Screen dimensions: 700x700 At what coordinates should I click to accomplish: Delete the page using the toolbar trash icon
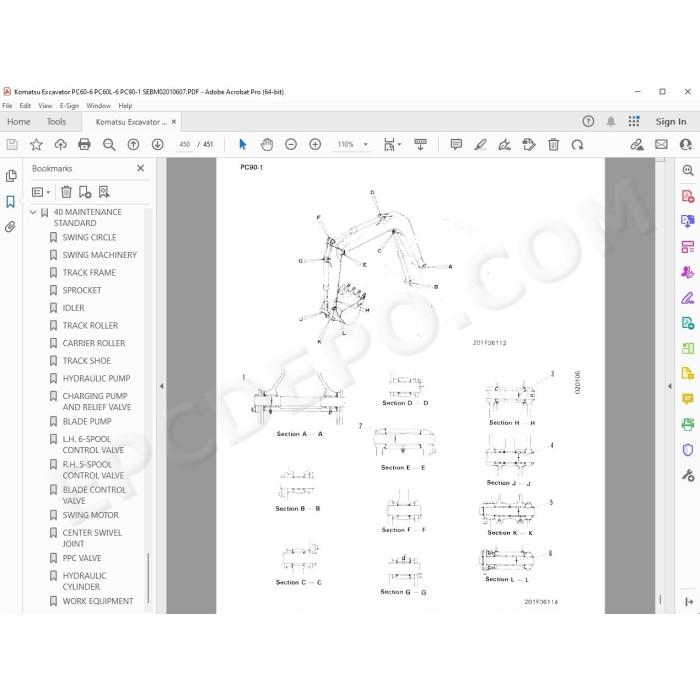click(x=554, y=145)
